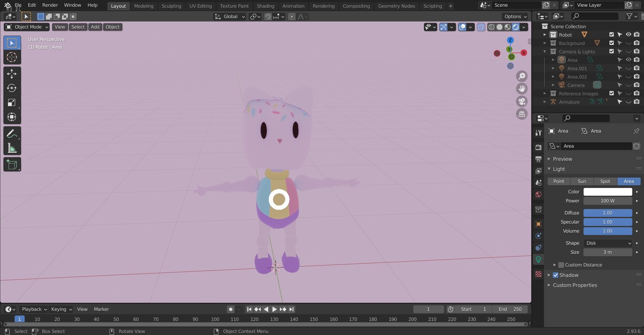Open the Object Mode dropdown

(x=28, y=27)
